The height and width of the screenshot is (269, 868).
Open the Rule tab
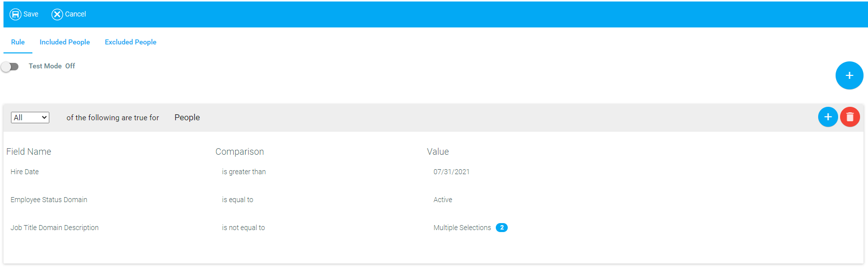tap(18, 42)
